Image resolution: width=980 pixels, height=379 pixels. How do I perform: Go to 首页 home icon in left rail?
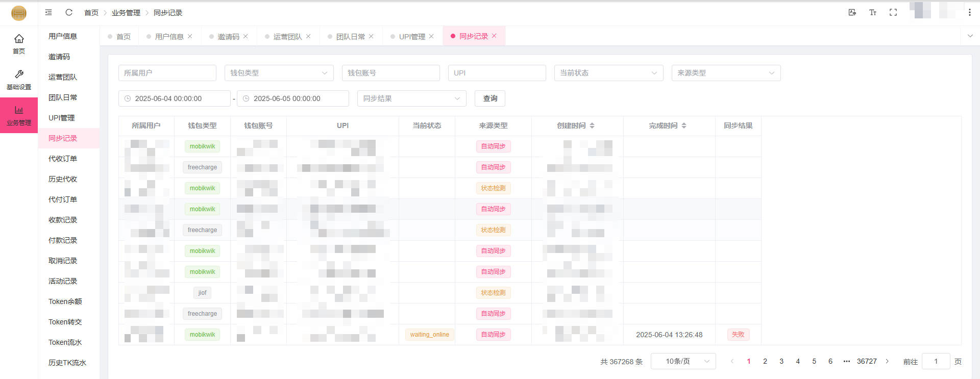19,43
